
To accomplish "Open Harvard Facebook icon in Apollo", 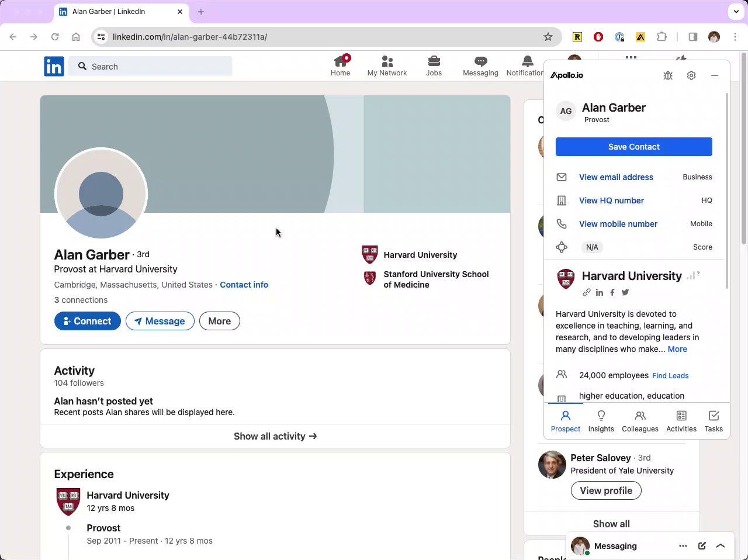I will (x=612, y=292).
